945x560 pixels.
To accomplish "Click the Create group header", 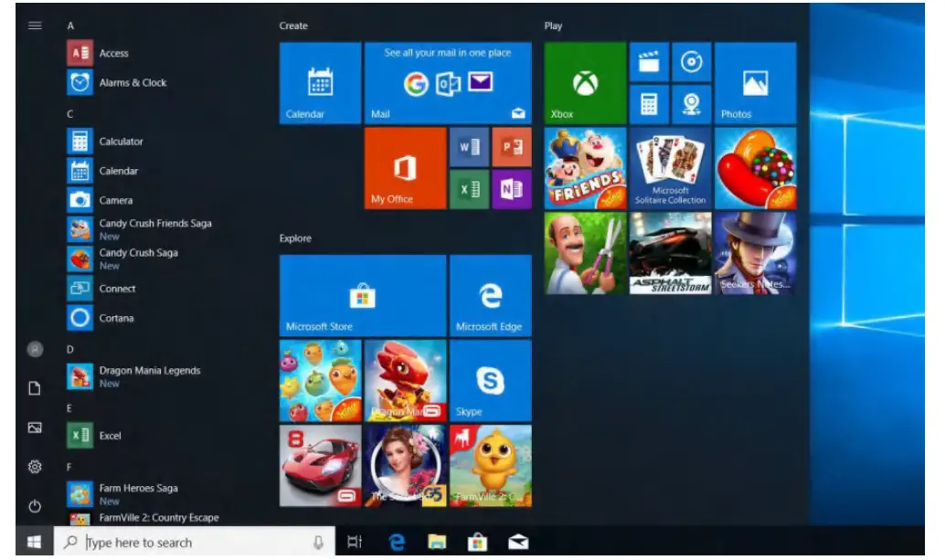I will (x=293, y=26).
